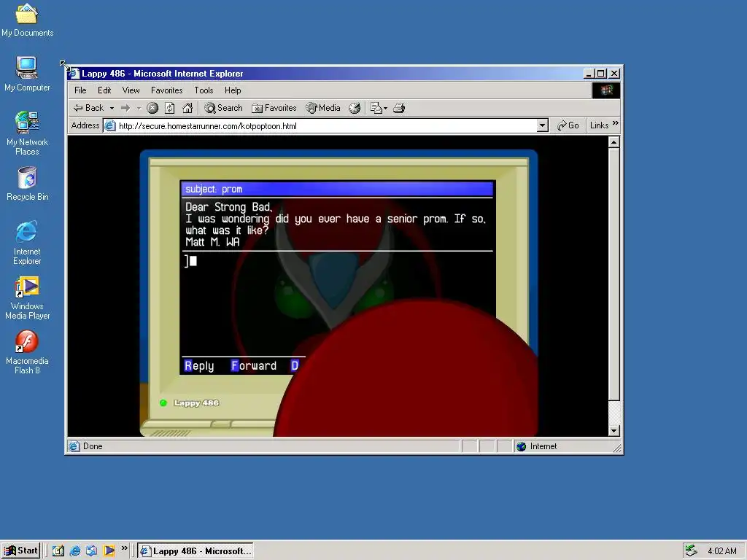Screen dimensions: 747x560
Task: Launch Media Player from Quick Launch
Action: (x=109, y=551)
